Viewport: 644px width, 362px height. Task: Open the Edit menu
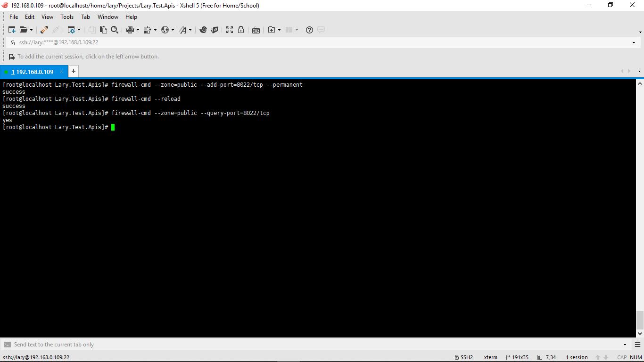(x=30, y=16)
